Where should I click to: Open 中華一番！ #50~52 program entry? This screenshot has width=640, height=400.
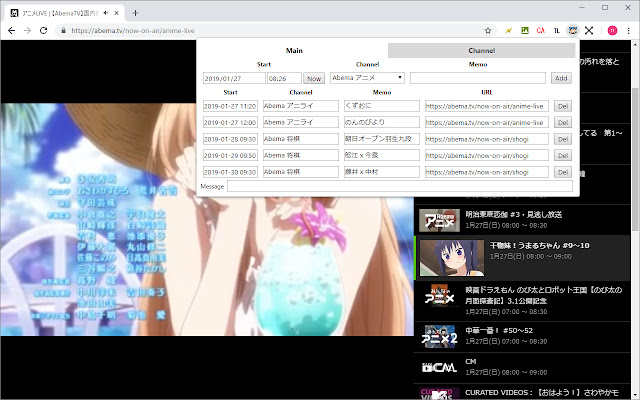click(x=522, y=336)
